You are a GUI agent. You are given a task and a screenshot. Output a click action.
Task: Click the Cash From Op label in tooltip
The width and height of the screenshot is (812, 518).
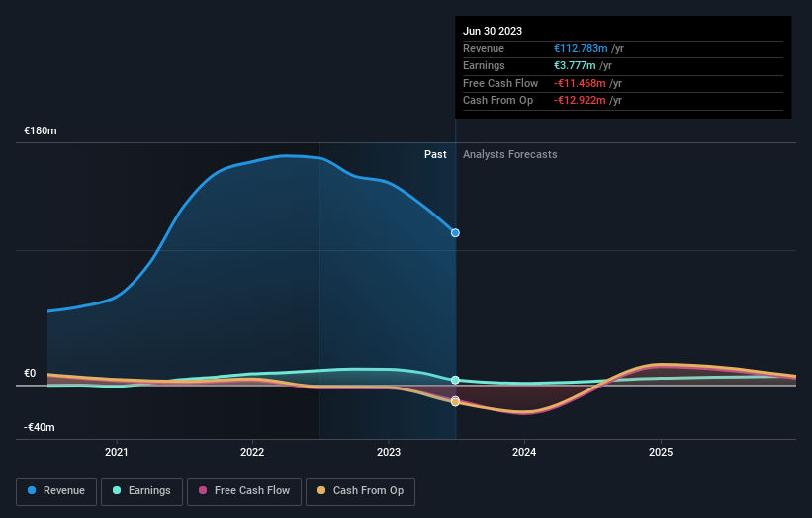point(497,101)
